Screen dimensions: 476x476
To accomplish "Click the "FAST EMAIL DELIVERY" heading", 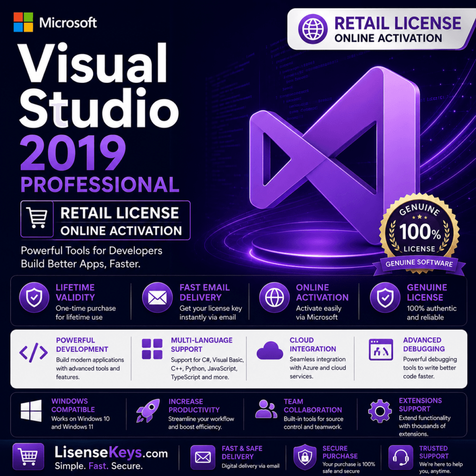I will (205, 292).
